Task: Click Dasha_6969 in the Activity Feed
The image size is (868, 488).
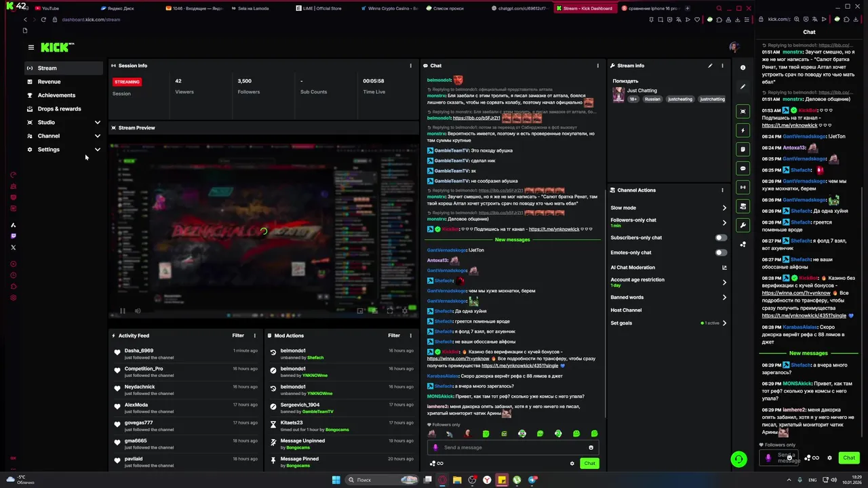Action: [x=139, y=351]
